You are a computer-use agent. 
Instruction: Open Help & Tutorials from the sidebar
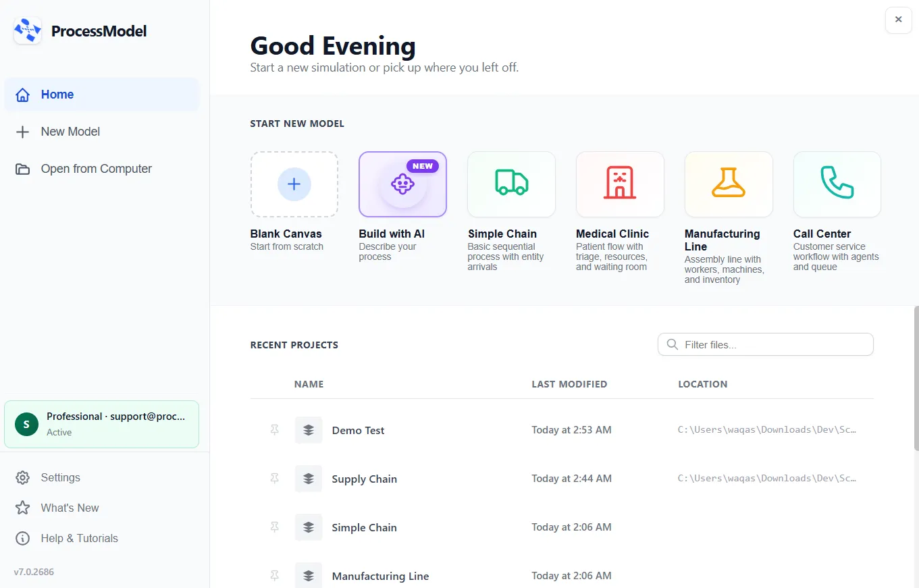tap(102, 538)
